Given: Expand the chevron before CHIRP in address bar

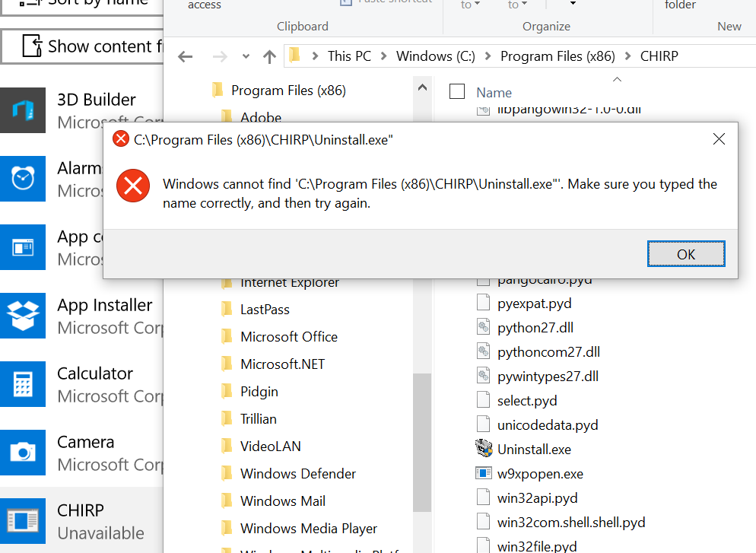Looking at the screenshot, I should coord(627,56).
